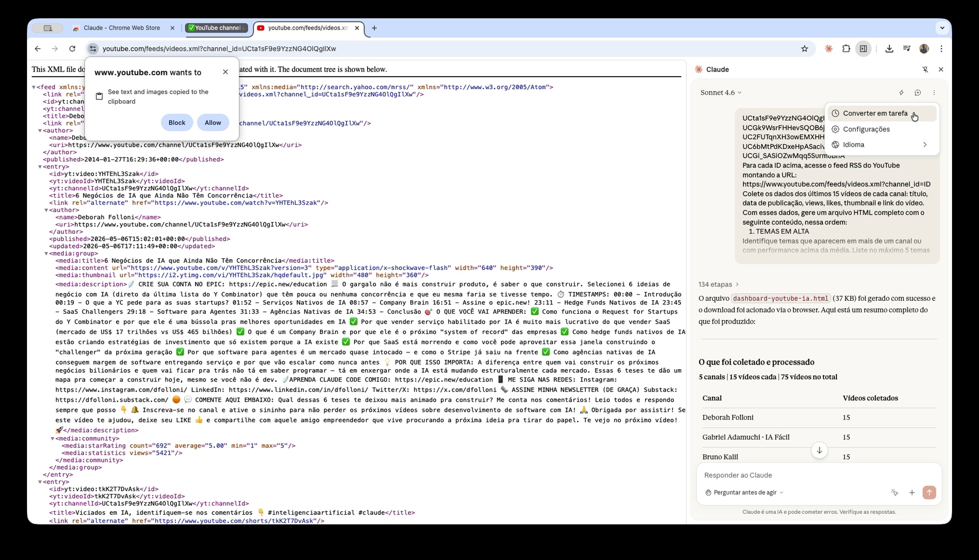
Task: Close the clipboard permission popup
Action: [226, 72]
